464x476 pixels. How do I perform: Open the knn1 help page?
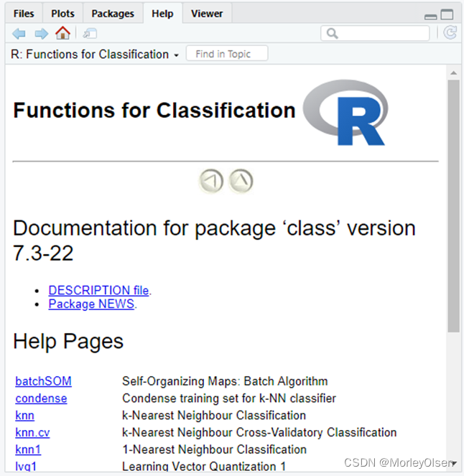coord(28,449)
